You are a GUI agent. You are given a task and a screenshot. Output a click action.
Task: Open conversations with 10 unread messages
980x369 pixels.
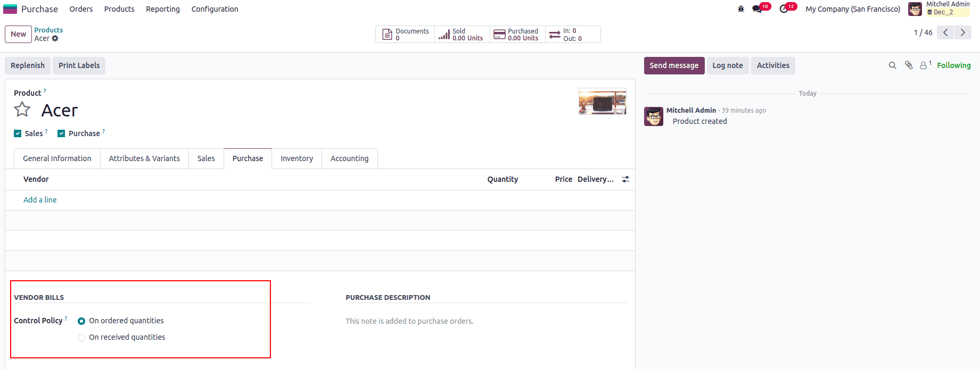click(x=761, y=9)
